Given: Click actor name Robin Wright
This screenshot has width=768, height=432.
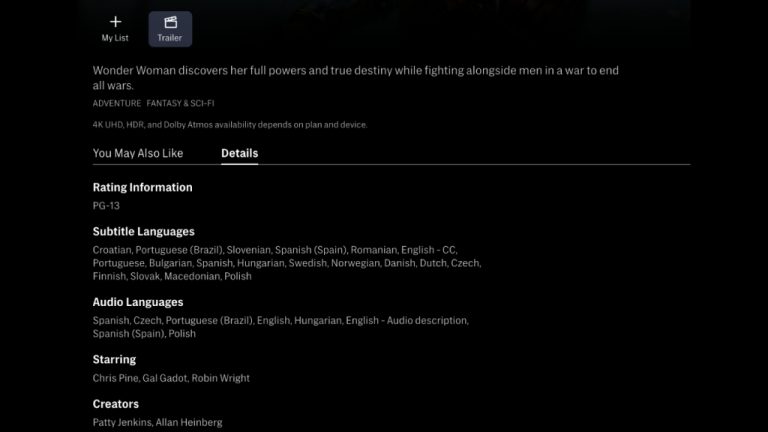Looking at the screenshot, I should [x=220, y=378].
